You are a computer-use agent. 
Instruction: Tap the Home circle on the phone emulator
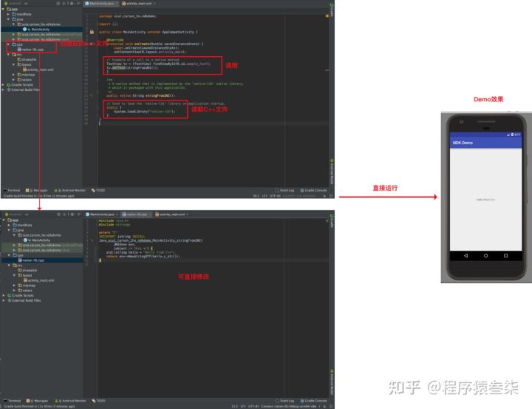[486, 255]
